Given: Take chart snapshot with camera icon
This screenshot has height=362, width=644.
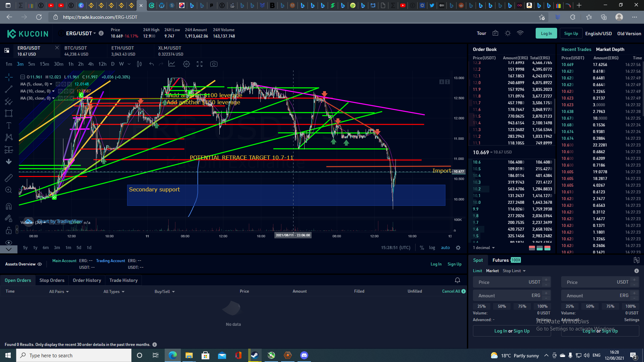Looking at the screenshot, I should [x=214, y=64].
